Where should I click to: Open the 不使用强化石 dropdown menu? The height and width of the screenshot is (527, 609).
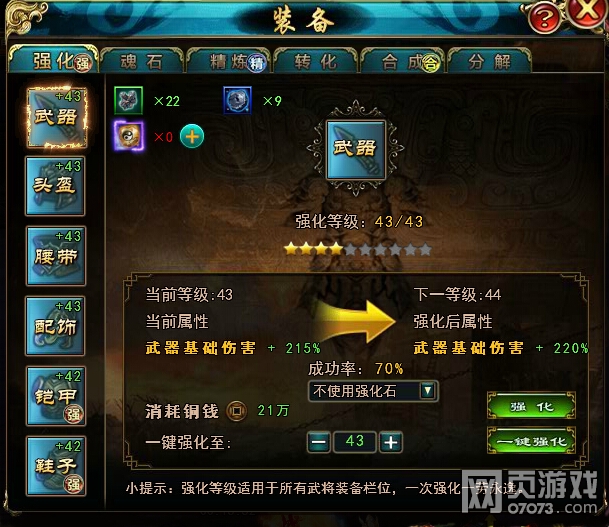tap(373, 391)
